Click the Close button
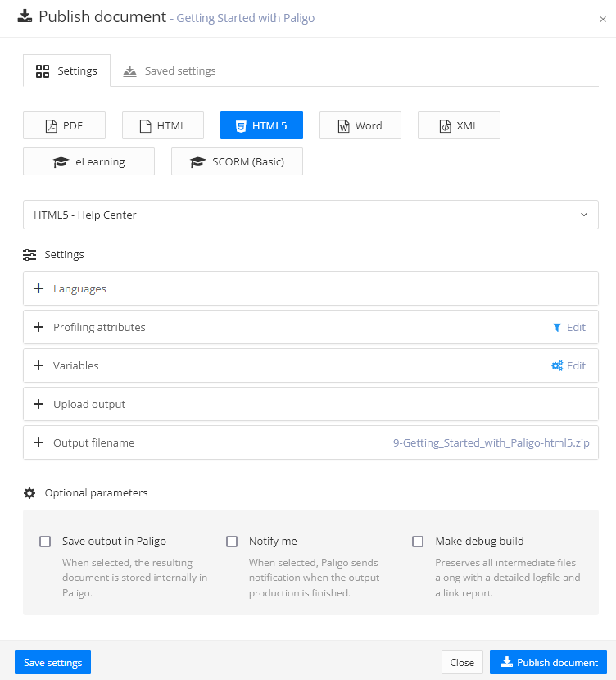The width and height of the screenshot is (616, 680). tap(462, 662)
